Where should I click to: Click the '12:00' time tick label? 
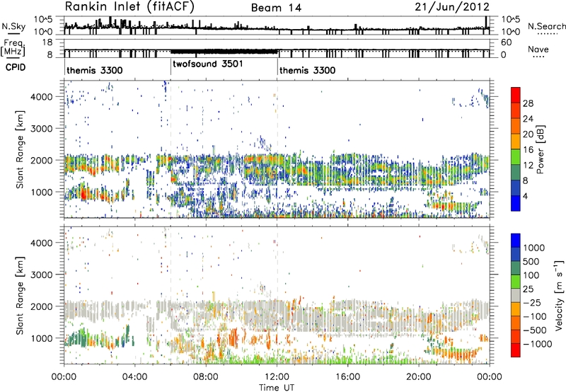click(x=277, y=377)
